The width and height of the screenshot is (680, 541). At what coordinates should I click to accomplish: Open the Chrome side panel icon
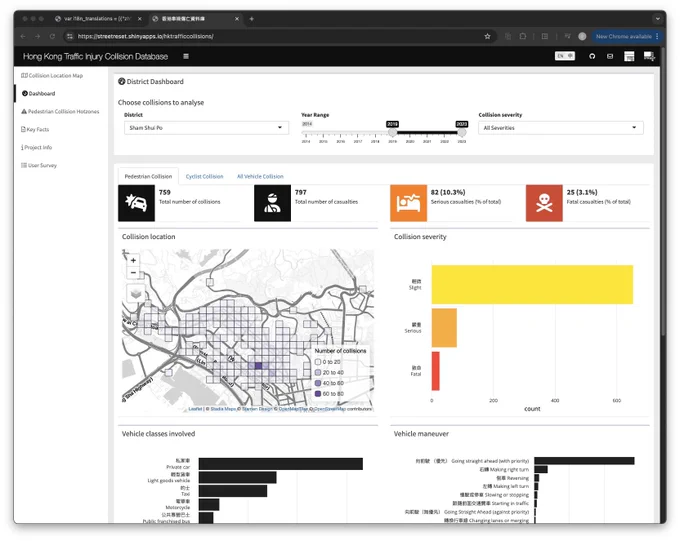tap(545, 36)
